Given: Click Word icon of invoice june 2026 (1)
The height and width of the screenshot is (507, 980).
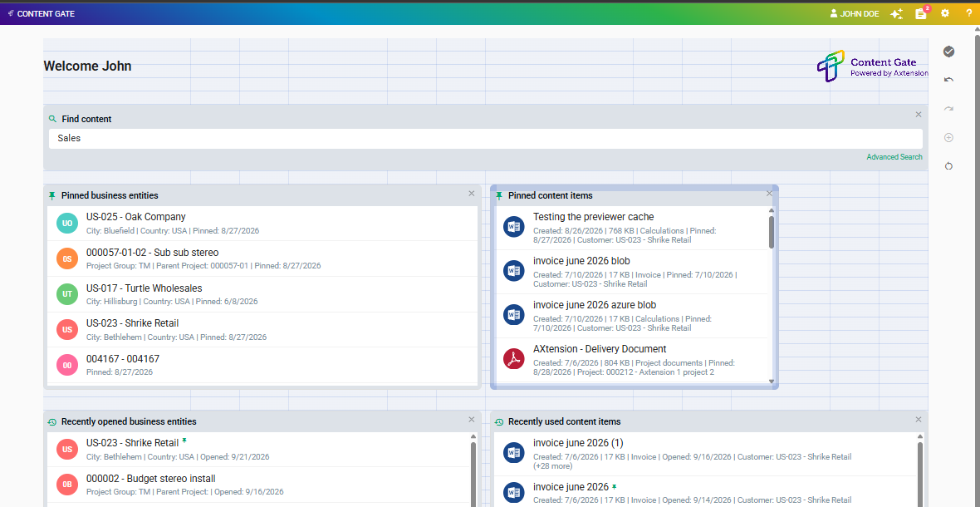Looking at the screenshot, I should pyautogui.click(x=514, y=453).
